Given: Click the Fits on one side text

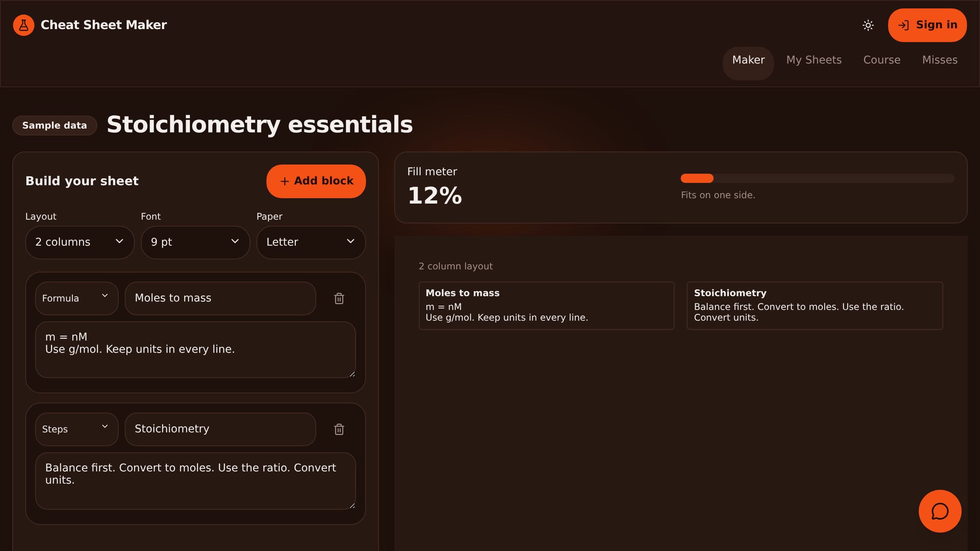Looking at the screenshot, I should point(718,195).
